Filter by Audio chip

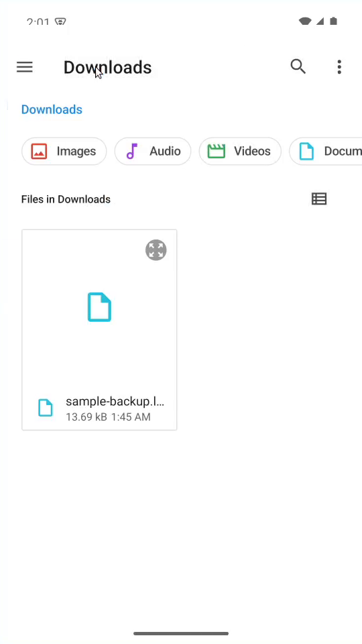153,151
